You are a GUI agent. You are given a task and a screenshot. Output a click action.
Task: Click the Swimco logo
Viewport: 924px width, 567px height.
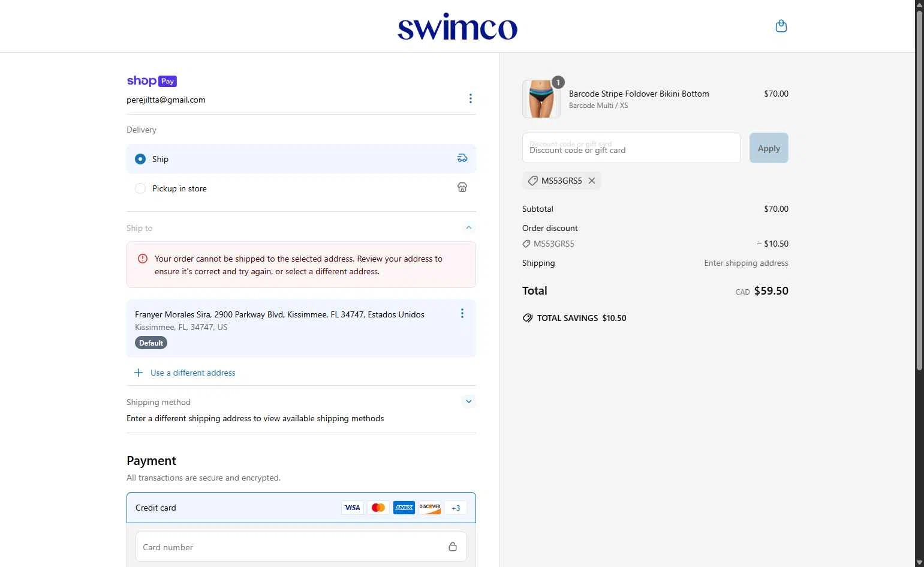coord(458,26)
